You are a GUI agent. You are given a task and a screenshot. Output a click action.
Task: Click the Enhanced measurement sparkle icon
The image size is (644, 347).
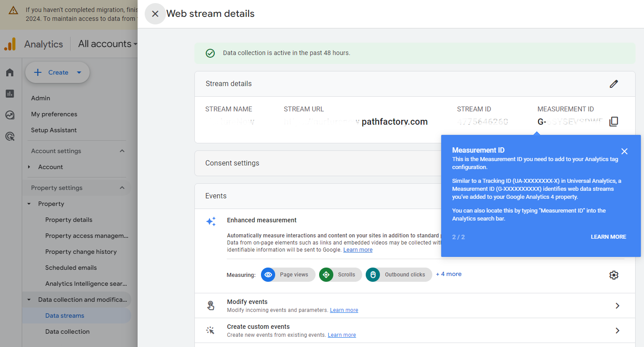click(211, 221)
